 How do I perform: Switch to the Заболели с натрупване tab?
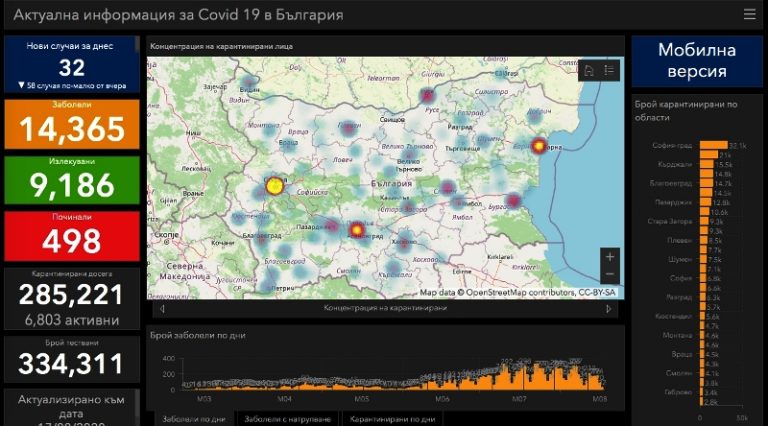coord(288,419)
